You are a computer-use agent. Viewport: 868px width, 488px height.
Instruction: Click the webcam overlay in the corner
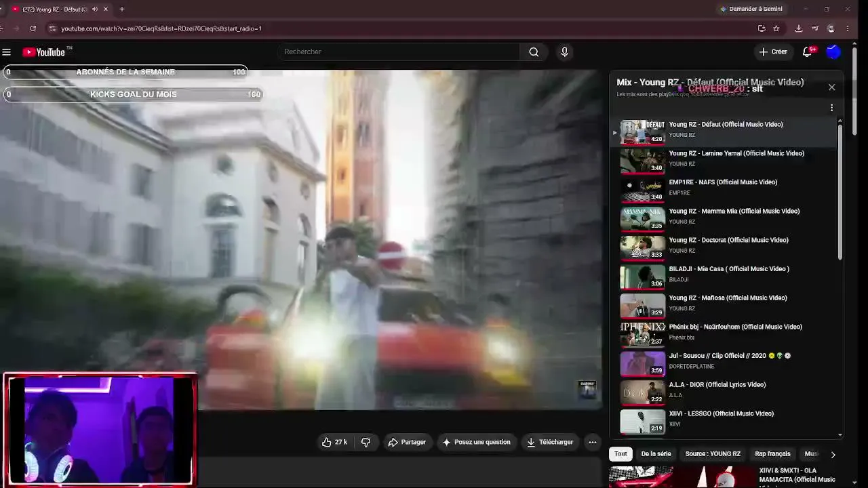point(100,429)
